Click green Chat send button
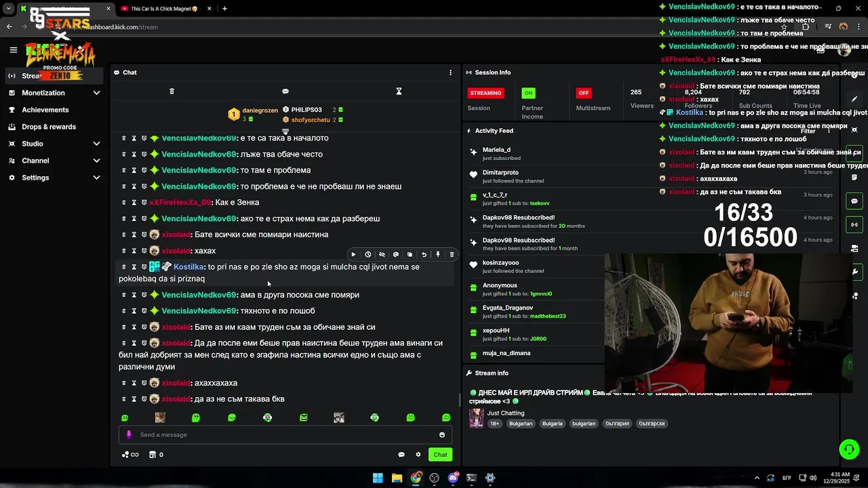 tap(441, 455)
